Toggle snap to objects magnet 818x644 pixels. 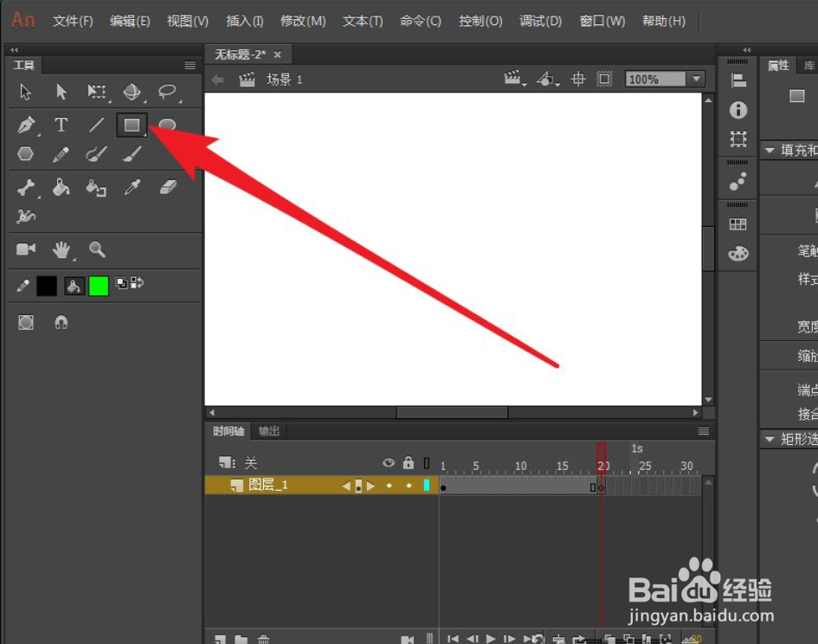tap(61, 323)
